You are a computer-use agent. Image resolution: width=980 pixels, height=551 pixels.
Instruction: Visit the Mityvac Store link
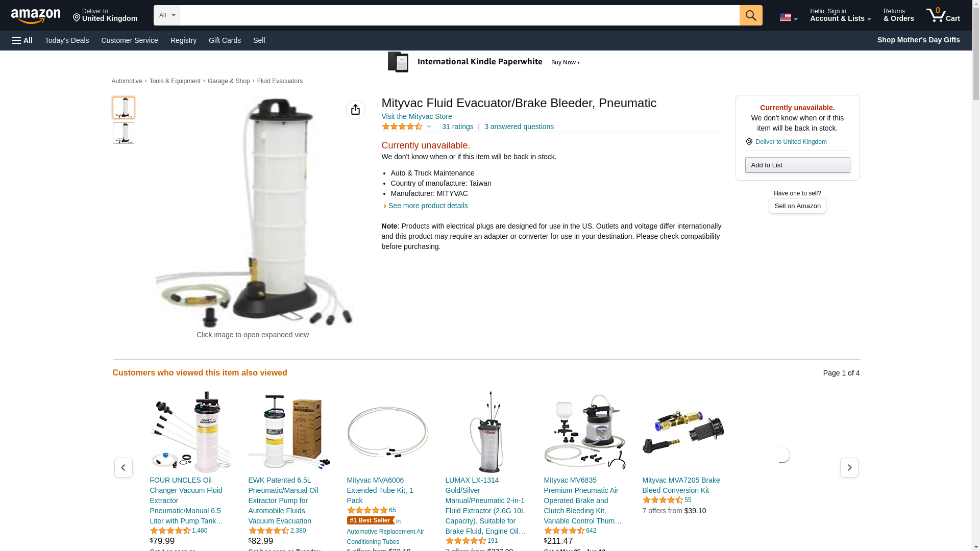tap(416, 116)
